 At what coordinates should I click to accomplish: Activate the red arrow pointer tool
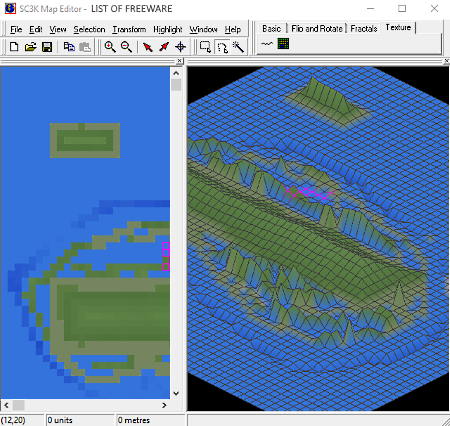(x=147, y=47)
